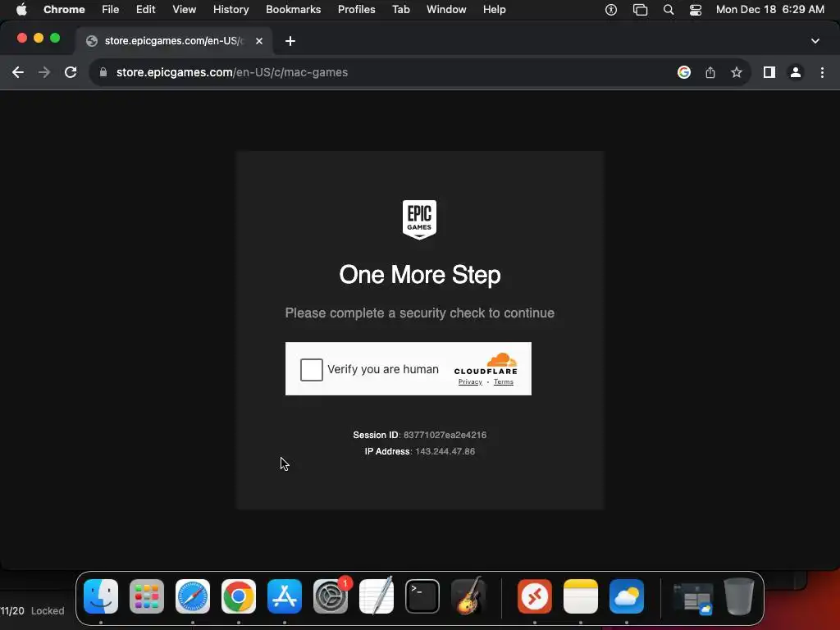The width and height of the screenshot is (840, 630).
Task: Open Trash from the Dock
Action: click(739, 596)
